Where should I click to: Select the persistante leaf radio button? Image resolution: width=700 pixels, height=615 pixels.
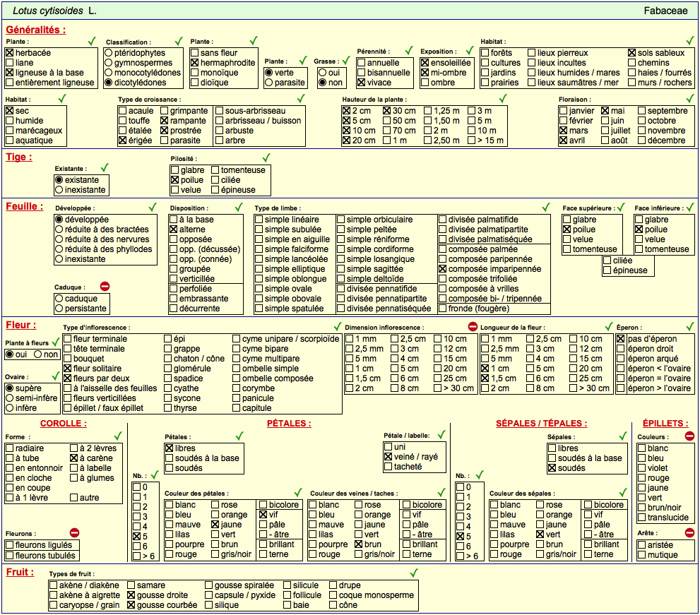click(x=59, y=309)
